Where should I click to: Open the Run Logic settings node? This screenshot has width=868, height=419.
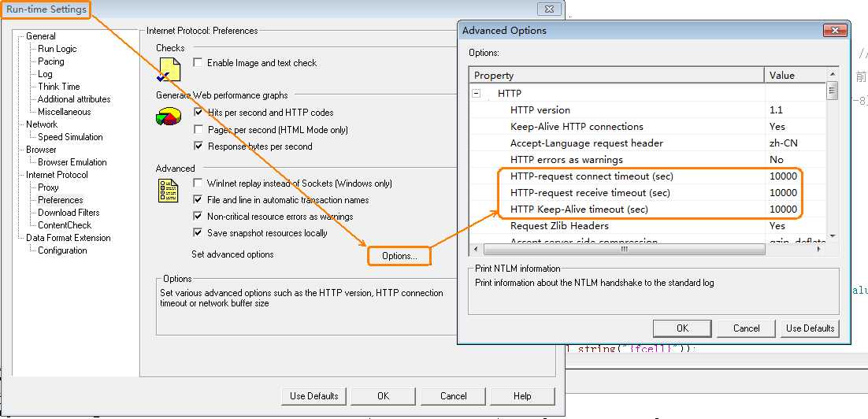click(57, 49)
